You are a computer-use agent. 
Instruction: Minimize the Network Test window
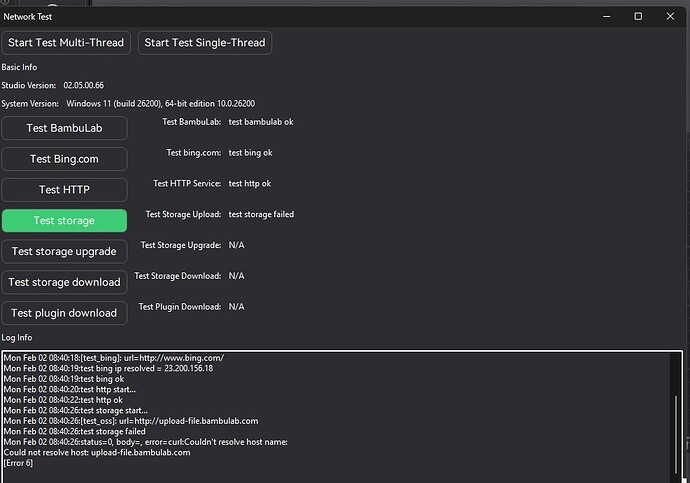[606, 16]
